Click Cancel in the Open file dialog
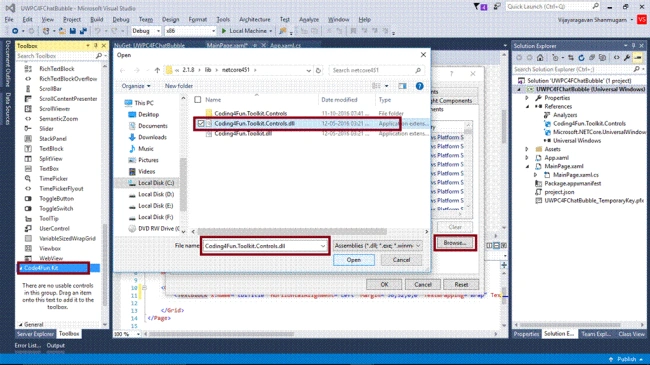The width and height of the screenshot is (650, 365). coord(401,260)
